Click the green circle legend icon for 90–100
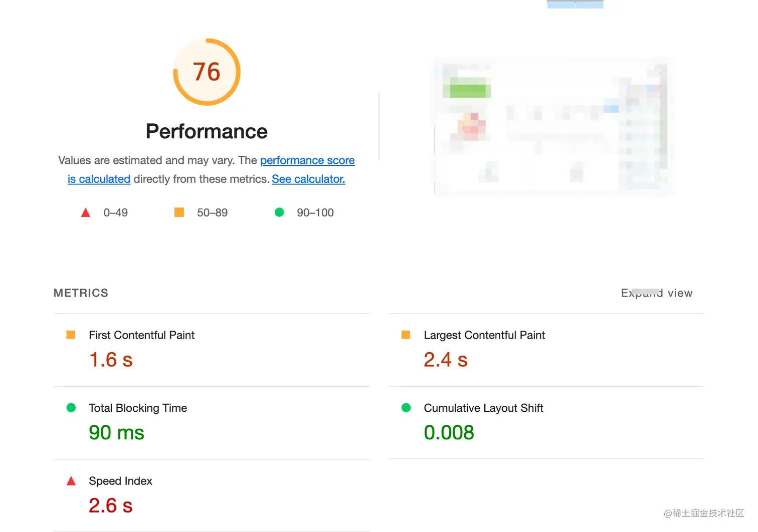 [x=279, y=212]
